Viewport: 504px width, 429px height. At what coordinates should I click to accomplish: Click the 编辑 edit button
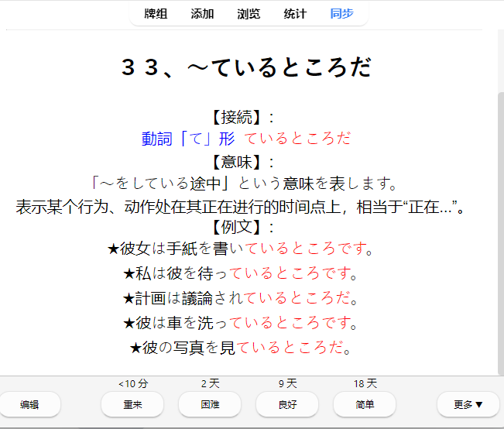click(29, 404)
